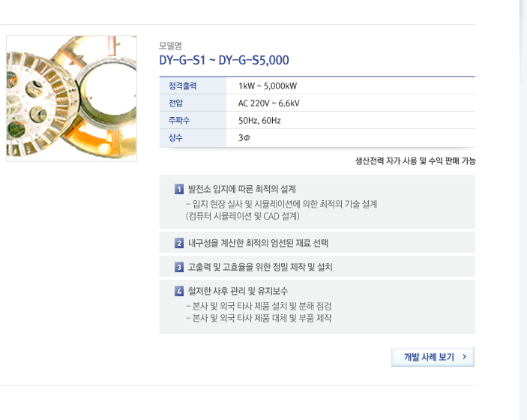Viewport: 527px width, 420px height.
Task: Click the 상수 row label
Action: [x=175, y=137]
